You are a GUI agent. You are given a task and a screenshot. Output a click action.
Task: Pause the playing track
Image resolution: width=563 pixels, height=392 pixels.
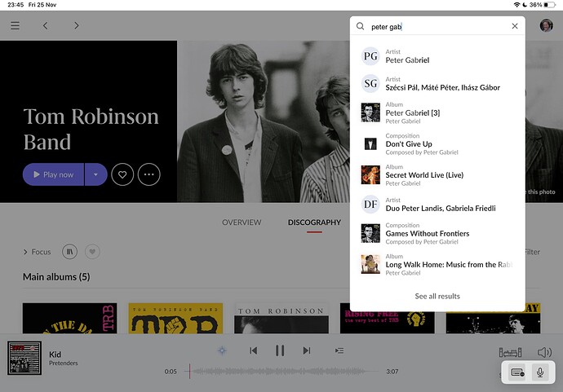280,350
